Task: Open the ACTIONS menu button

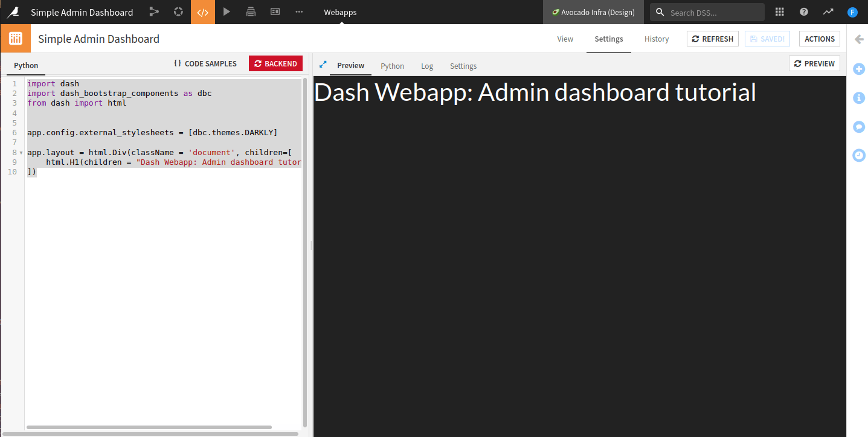Action: [x=820, y=39]
